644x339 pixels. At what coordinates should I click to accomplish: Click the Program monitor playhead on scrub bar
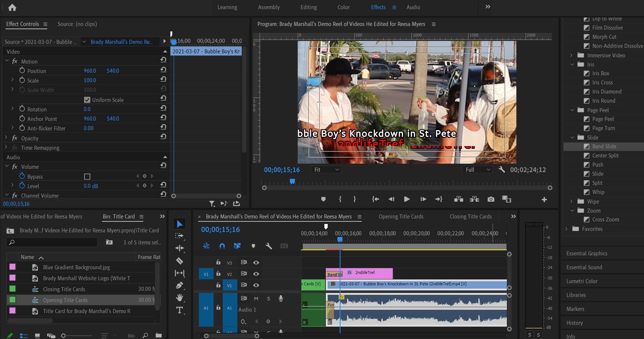(292, 181)
